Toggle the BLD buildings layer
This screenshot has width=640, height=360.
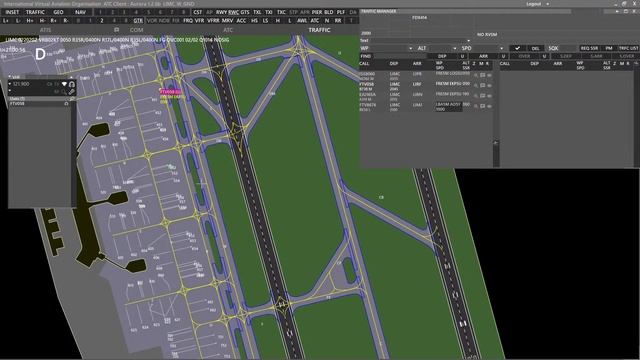click(x=329, y=12)
